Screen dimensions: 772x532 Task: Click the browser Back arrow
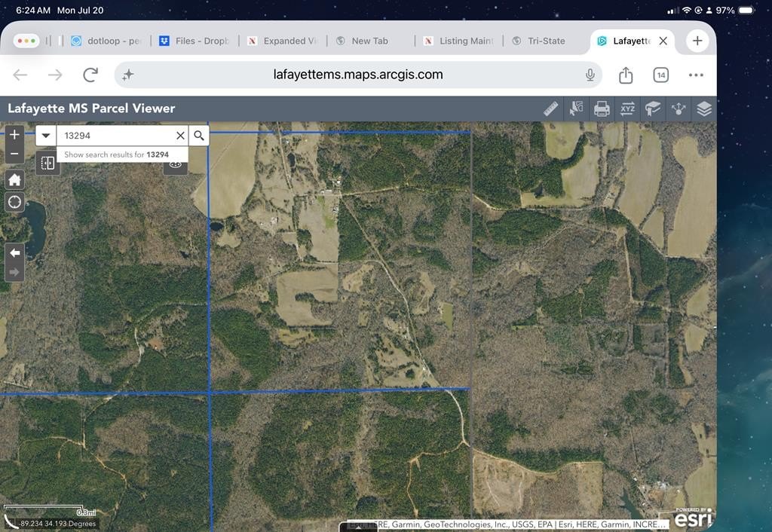[x=20, y=75]
